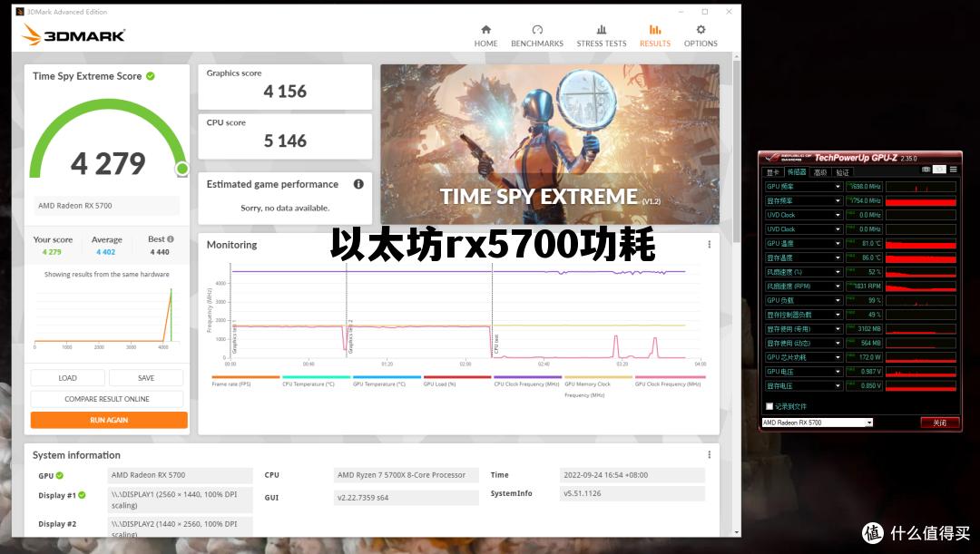Open the Monitoring panel options menu

tap(709, 244)
